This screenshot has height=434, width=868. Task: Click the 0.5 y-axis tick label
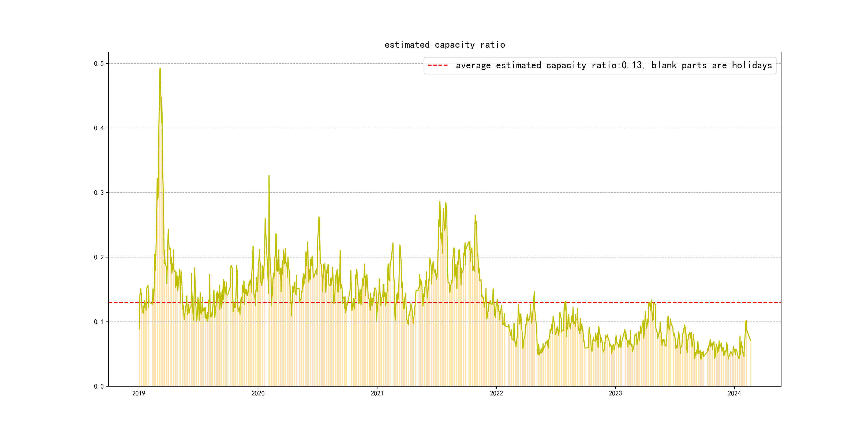(99, 64)
